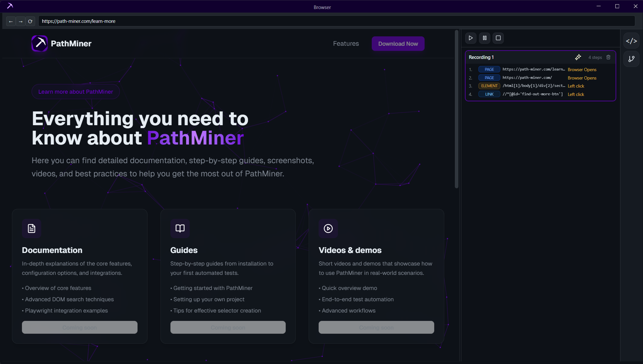Screen dimensions: 643x364
Task: Click the Videos & demos play icon
Action: pos(328,229)
